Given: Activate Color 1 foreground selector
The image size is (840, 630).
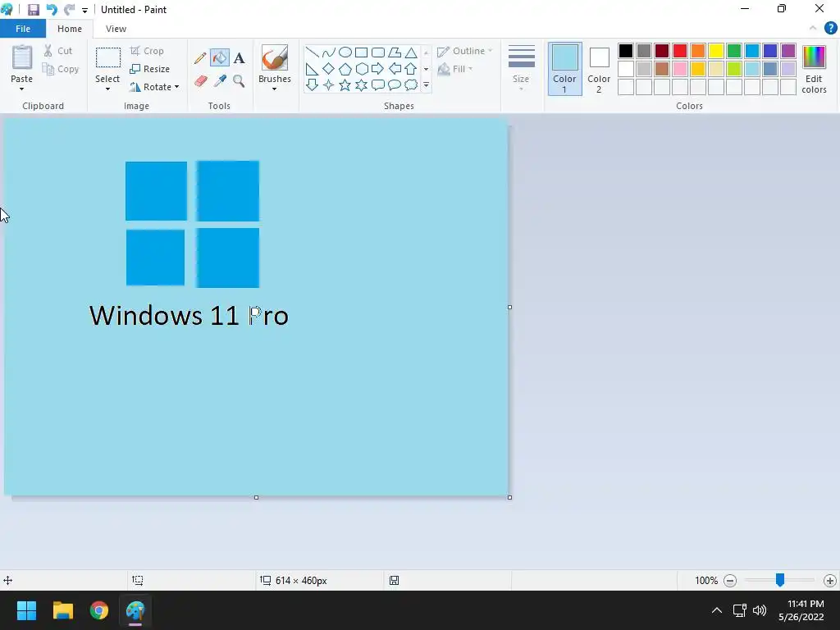Looking at the screenshot, I should pyautogui.click(x=564, y=69).
